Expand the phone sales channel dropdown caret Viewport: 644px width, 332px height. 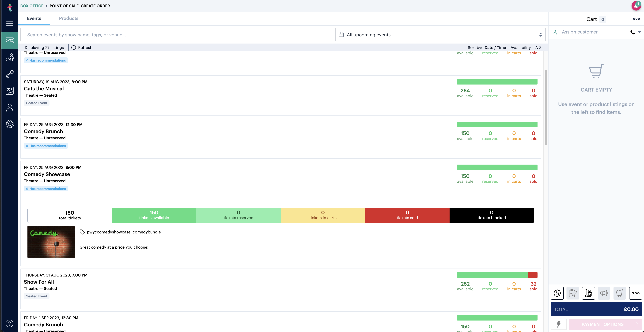coord(640,32)
